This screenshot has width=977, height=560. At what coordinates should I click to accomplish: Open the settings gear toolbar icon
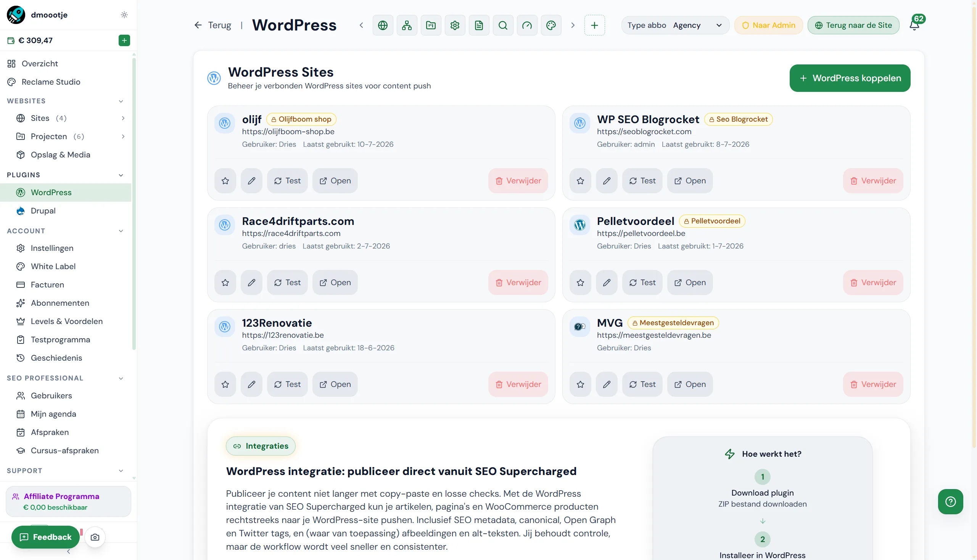tap(455, 26)
